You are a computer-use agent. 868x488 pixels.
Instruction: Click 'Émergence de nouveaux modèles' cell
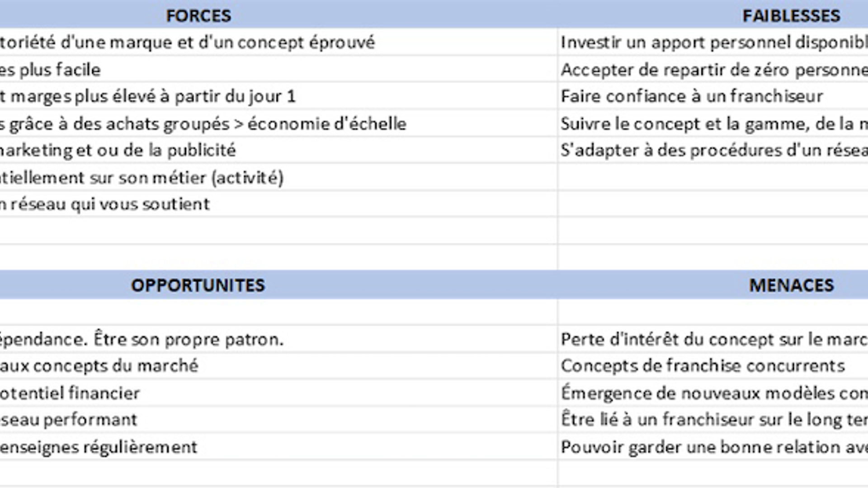(713, 393)
